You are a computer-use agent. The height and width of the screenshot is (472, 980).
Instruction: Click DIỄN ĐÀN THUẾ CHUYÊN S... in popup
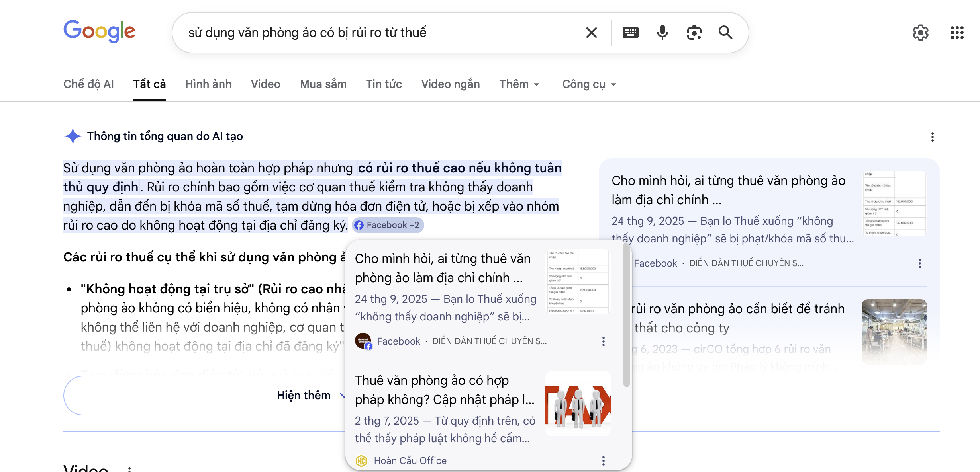[490, 341]
